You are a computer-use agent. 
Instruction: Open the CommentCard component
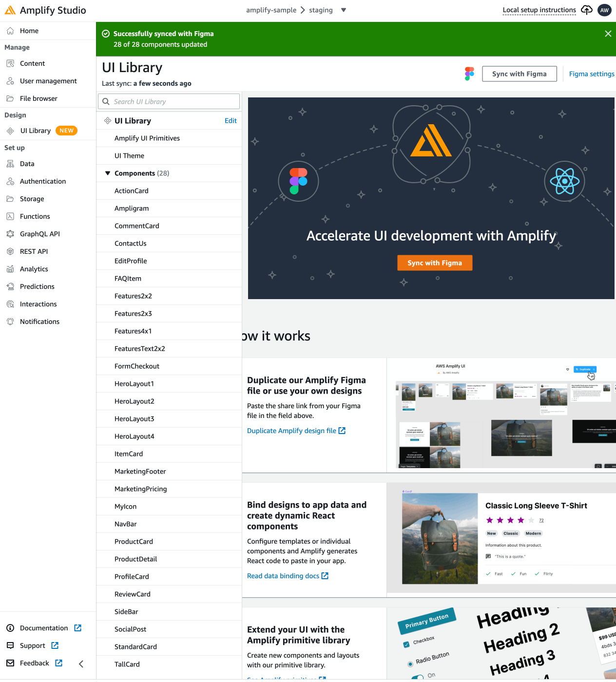pyautogui.click(x=169, y=226)
